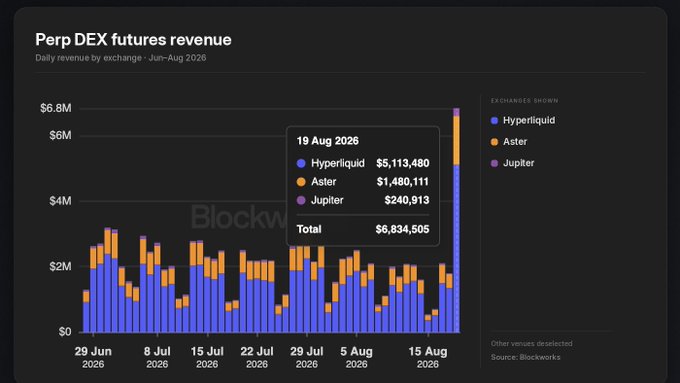Viewport: 680px width, 383px height.
Task: Click the '22 Jul 2026' axis label
Action: (257, 357)
